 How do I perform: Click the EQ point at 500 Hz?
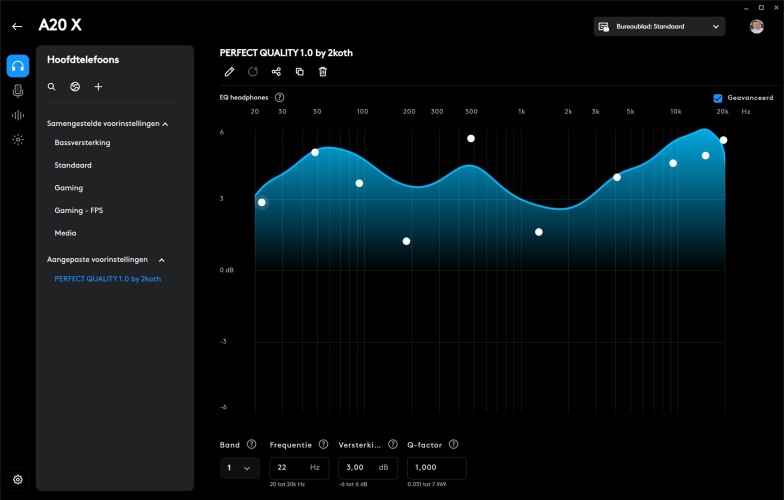(471, 138)
